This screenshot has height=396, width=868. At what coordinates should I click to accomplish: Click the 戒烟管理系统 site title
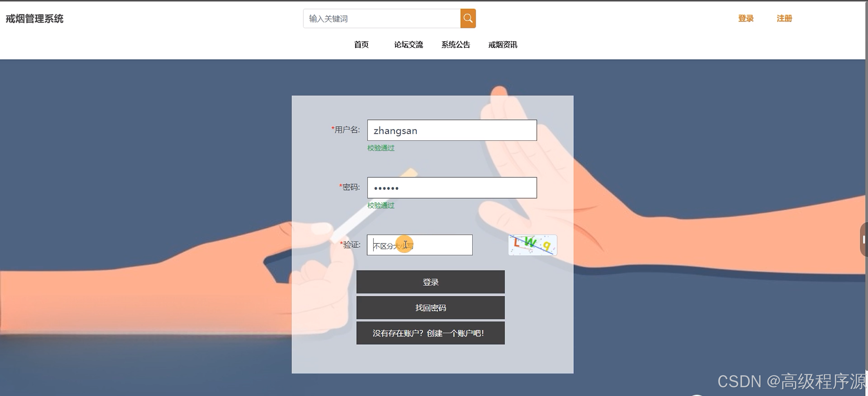point(34,19)
